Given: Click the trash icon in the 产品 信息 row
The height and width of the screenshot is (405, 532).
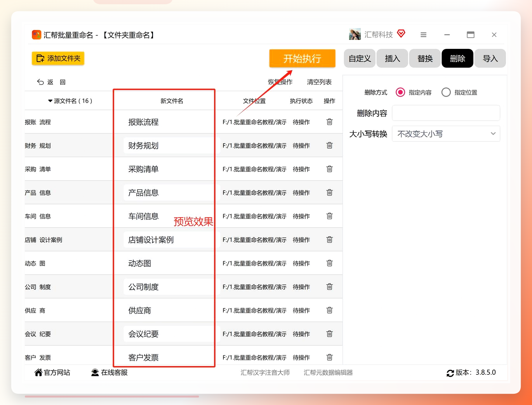Looking at the screenshot, I should (x=329, y=192).
